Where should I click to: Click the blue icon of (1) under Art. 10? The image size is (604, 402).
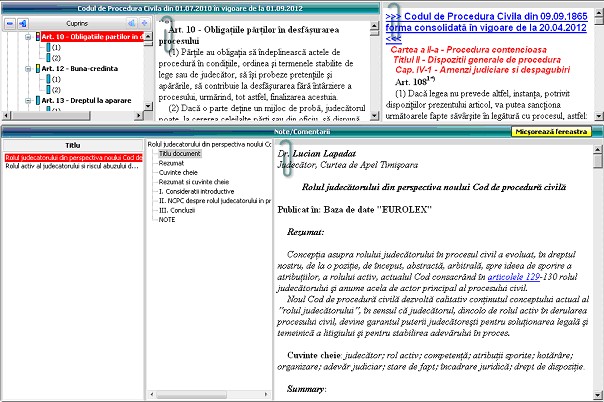[x=48, y=47]
